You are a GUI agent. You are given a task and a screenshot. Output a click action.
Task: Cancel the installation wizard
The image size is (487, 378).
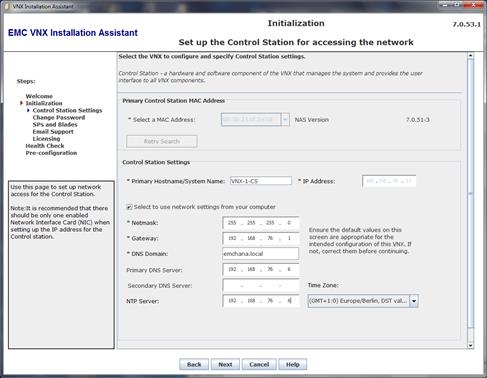(x=259, y=364)
